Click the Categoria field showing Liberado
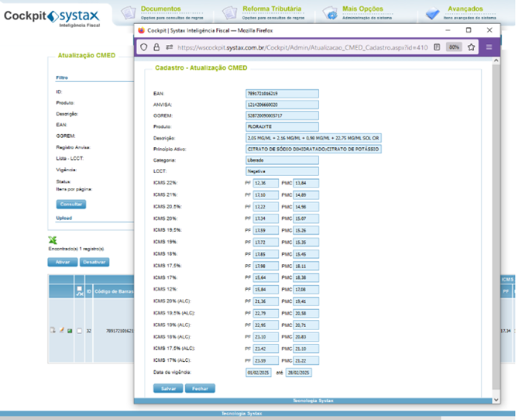 [x=282, y=160]
